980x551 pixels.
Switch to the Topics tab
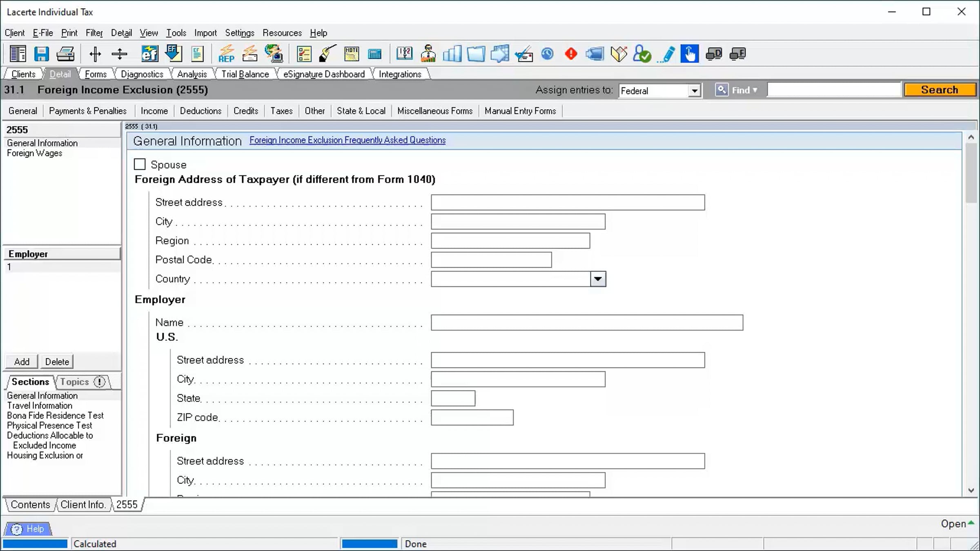point(75,382)
